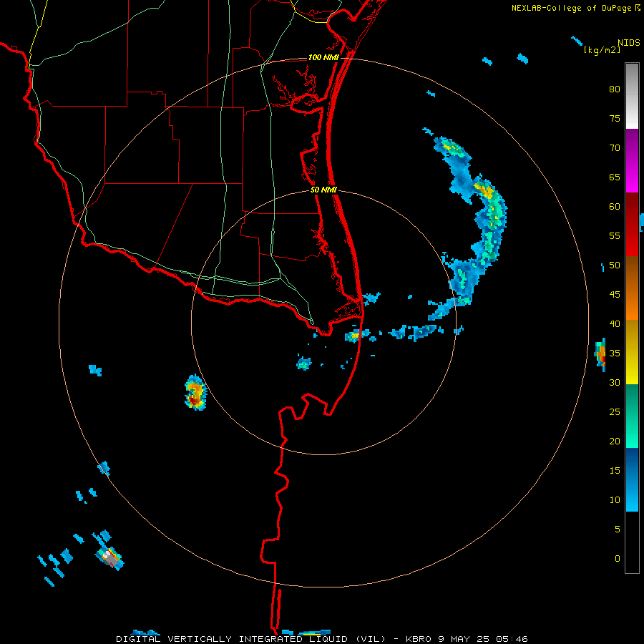Click the green segment of the color bar
This screenshot has height=644, width=644.
coord(632,416)
